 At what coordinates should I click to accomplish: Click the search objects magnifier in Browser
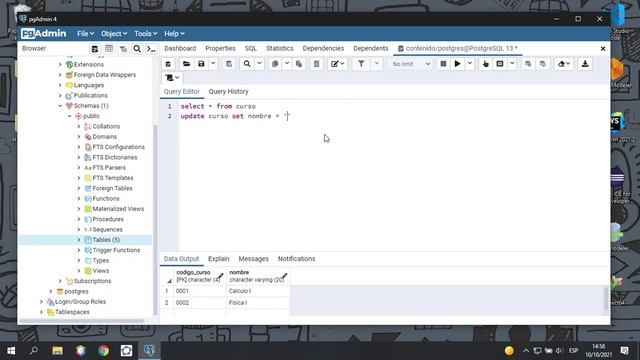coord(137,49)
